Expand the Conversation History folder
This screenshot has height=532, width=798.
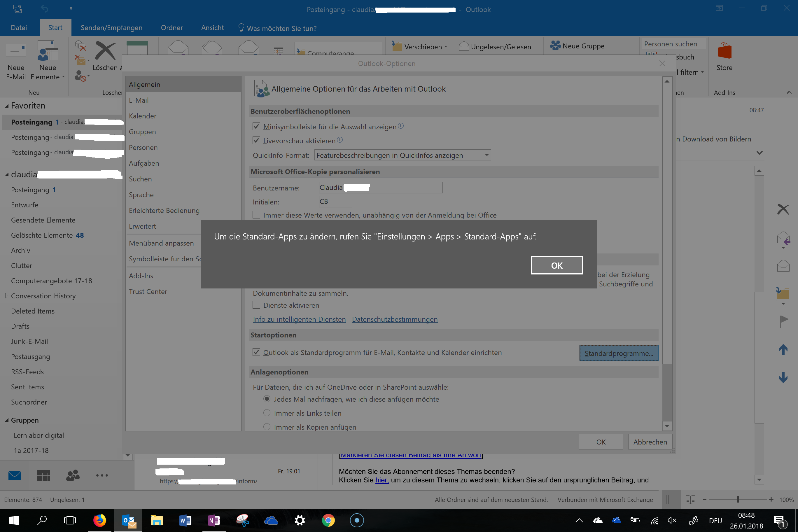(x=6, y=295)
